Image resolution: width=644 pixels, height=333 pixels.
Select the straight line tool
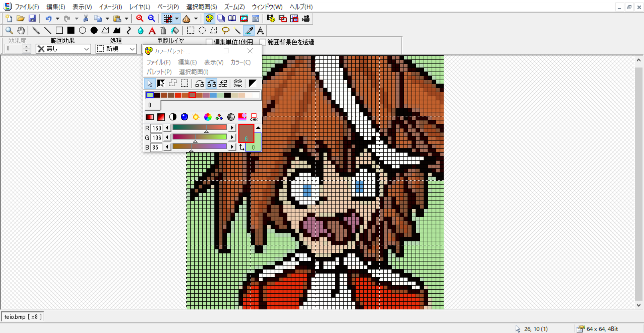[x=48, y=31]
